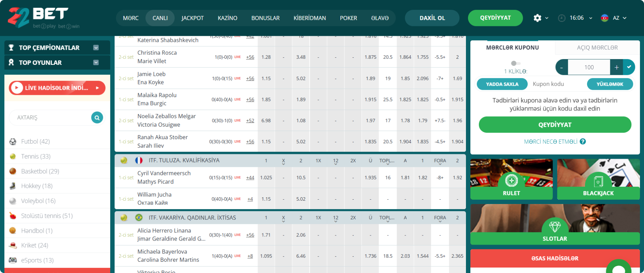Image resolution: width=644 pixels, height=273 pixels.
Task: Click tennis ball icon in ITF Vakariya header
Action: (124, 217)
